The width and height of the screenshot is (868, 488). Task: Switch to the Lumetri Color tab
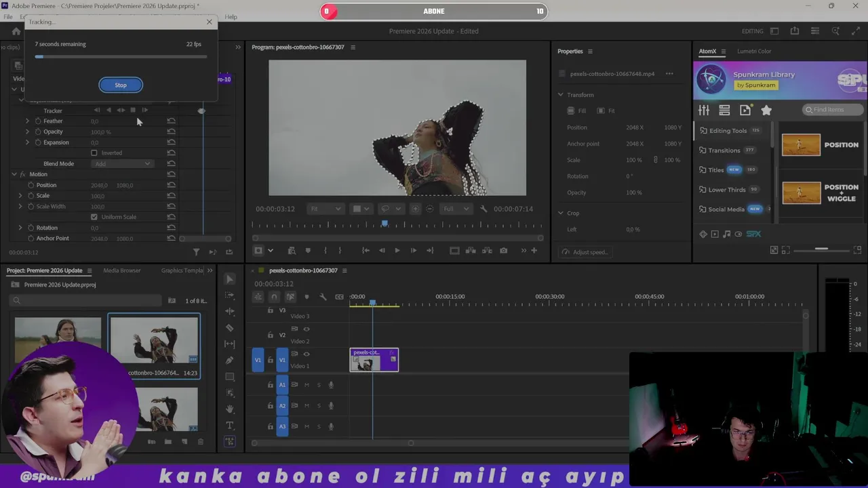pyautogui.click(x=754, y=52)
